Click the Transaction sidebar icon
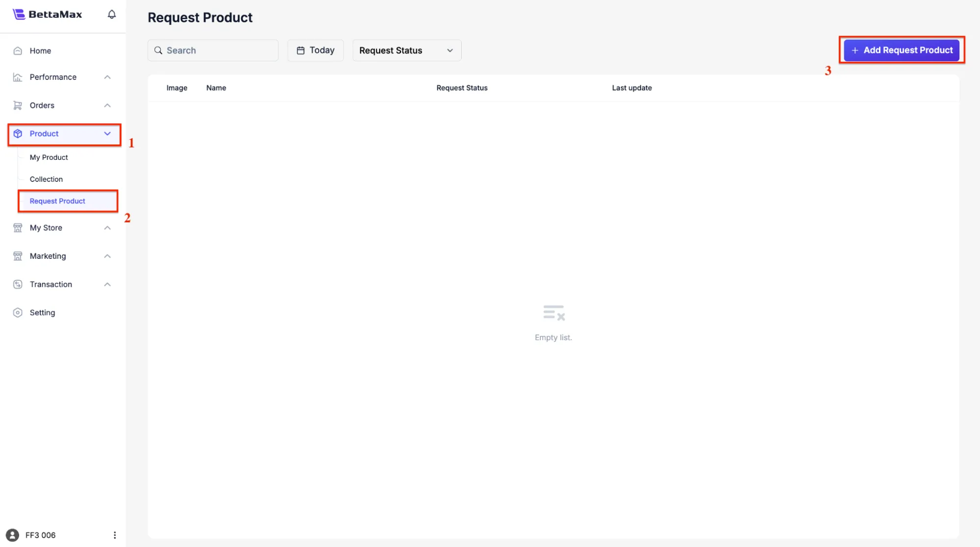This screenshot has height=547, width=980. 18,284
